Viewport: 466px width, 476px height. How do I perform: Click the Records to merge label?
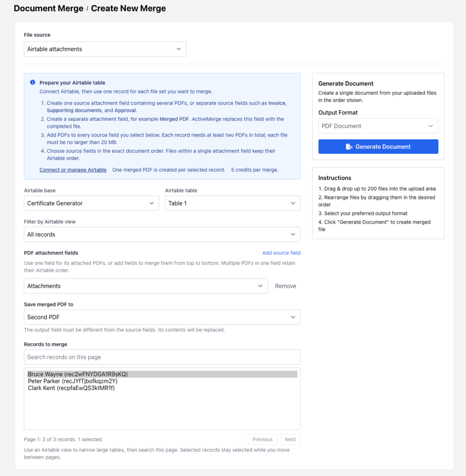[x=46, y=344]
